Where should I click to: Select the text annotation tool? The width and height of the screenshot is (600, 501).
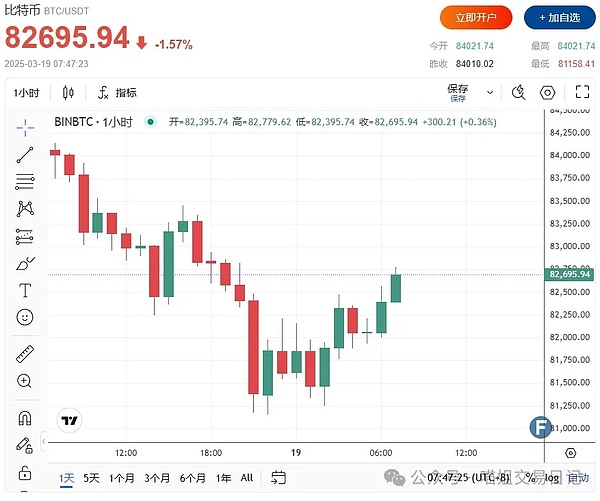(25, 291)
